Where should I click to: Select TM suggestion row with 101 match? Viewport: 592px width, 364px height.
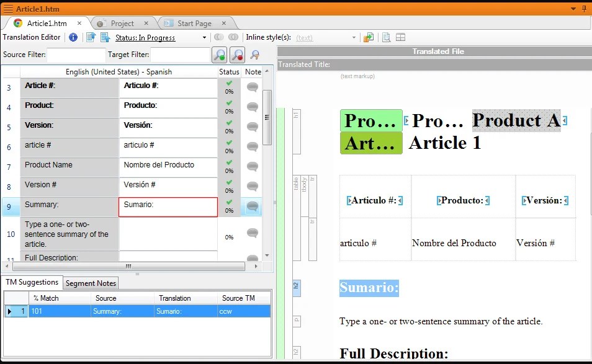(137, 311)
